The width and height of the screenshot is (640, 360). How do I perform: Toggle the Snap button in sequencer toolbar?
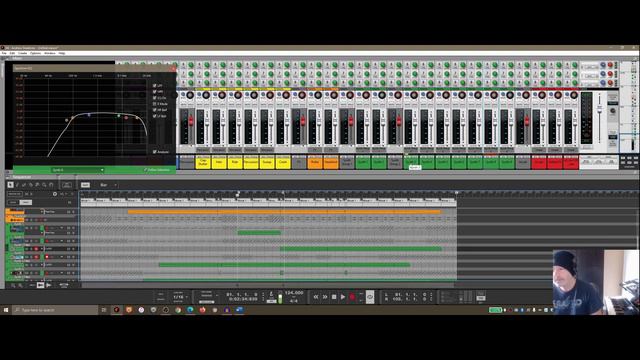click(85, 185)
